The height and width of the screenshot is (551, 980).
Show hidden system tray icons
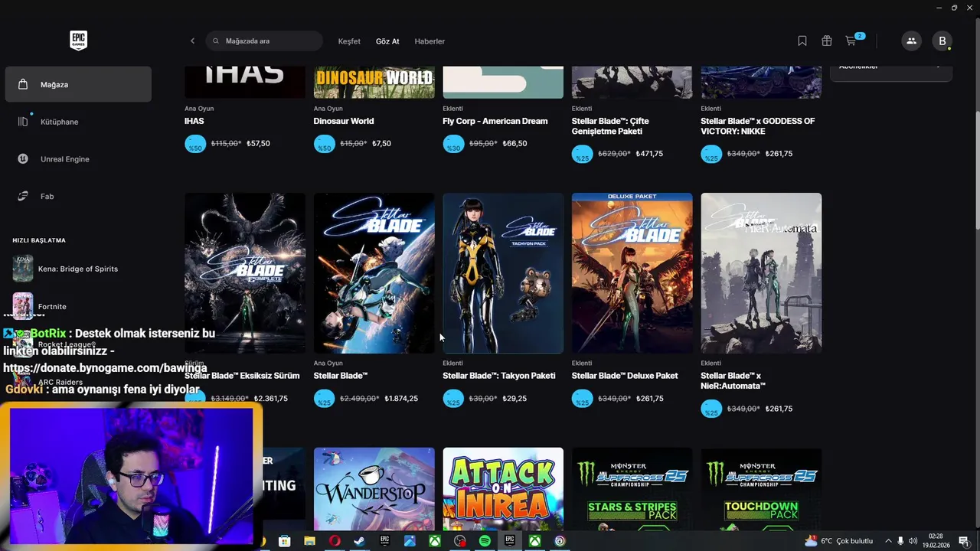pyautogui.click(x=888, y=541)
